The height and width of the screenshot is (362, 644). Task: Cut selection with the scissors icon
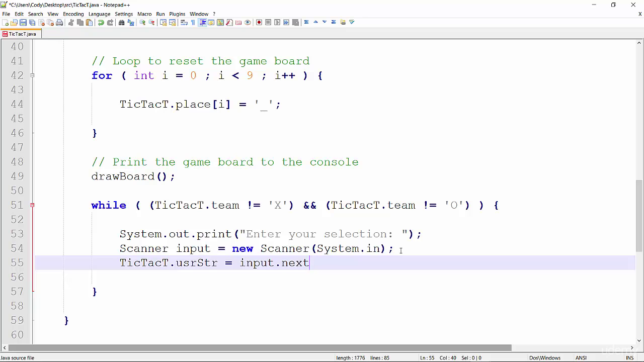pyautogui.click(x=71, y=22)
